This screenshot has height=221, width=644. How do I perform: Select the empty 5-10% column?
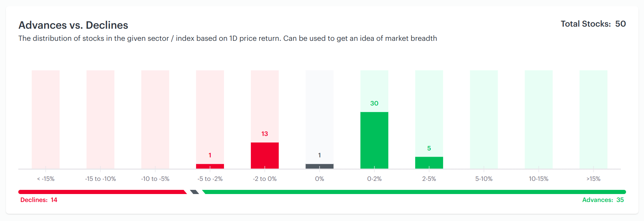484,120
